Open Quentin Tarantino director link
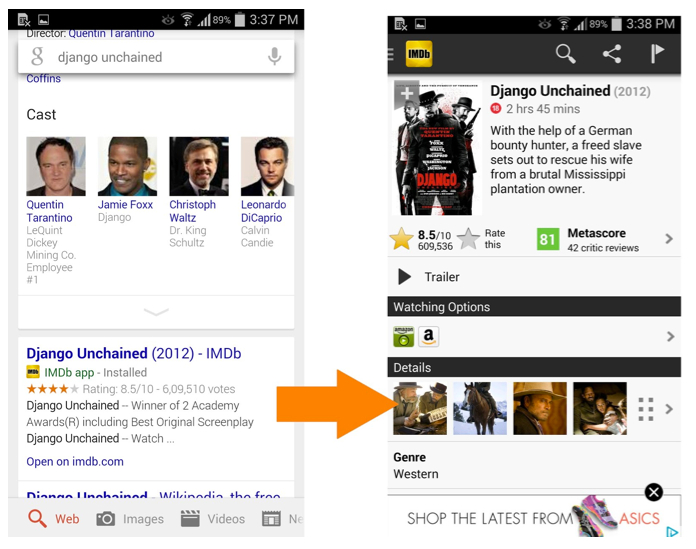696x549 pixels. click(x=111, y=34)
